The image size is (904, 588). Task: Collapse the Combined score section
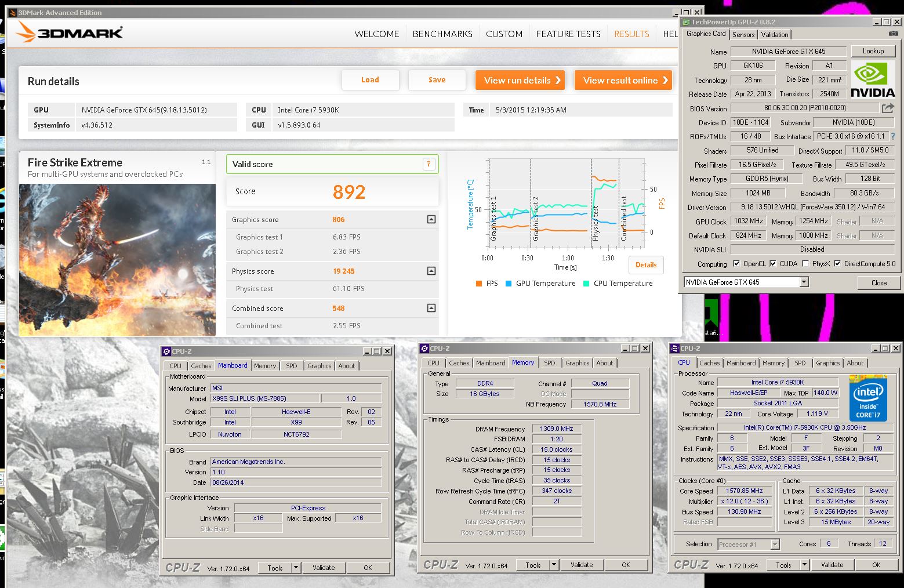[431, 308]
